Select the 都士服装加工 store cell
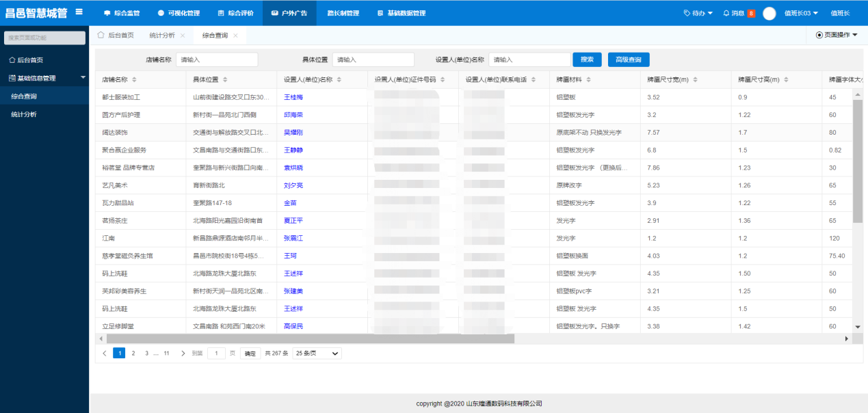Image resolution: width=868 pixels, height=413 pixels. tap(140, 97)
